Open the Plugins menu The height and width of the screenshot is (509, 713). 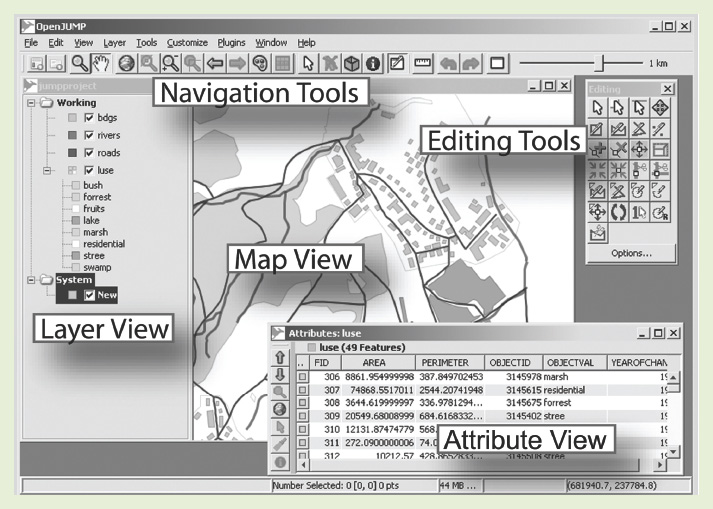[232, 43]
